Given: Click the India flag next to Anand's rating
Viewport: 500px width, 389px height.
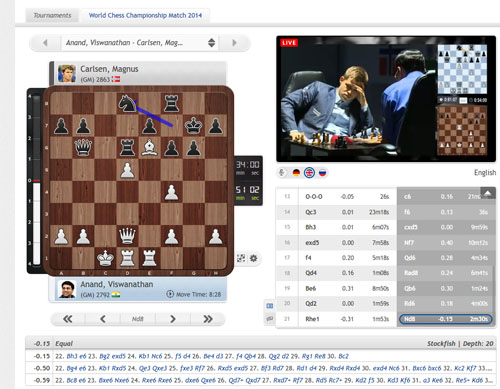Looking at the screenshot, I should point(116,295).
